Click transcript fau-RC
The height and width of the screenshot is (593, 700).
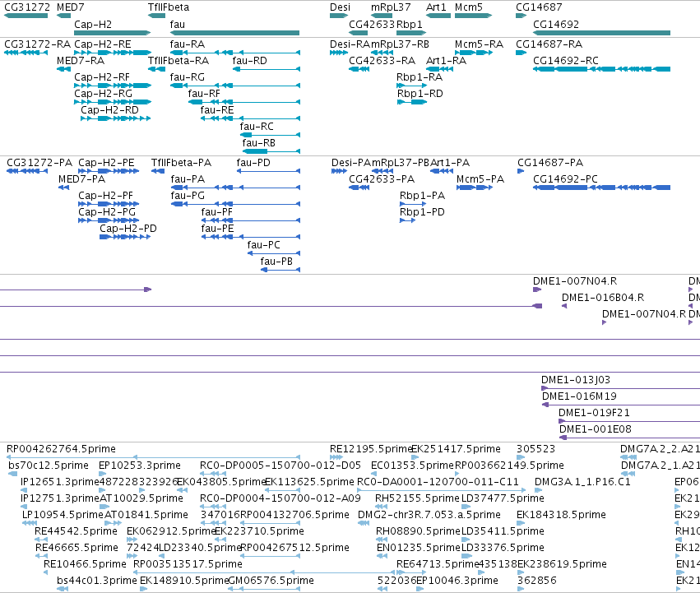257,127
